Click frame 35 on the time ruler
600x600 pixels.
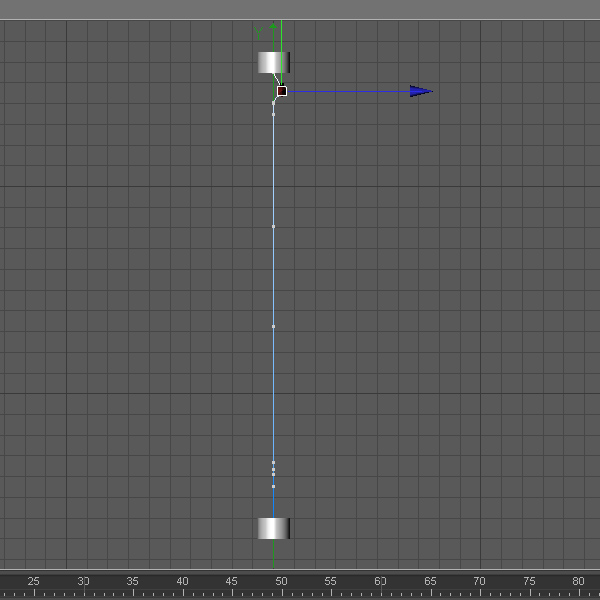pos(132,582)
